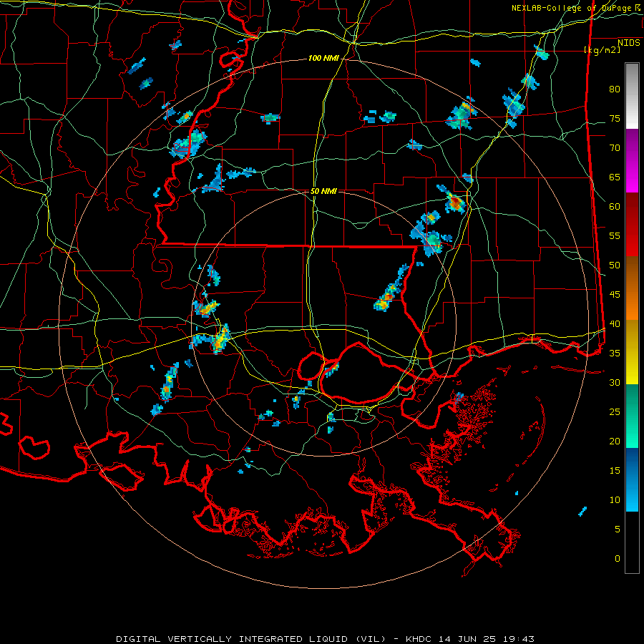Click the legend value 60
This screenshot has width=644, height=644.
pyautogui.click(x=615, y=207)
